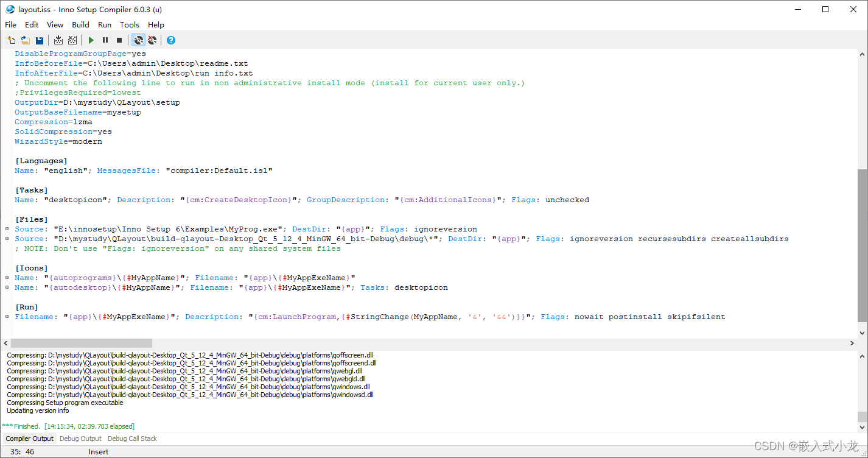The image size is (868, 458).
Task: Toggle the gutter dot on the MyProg.exe Source line
Action: [x=7, y=229]
